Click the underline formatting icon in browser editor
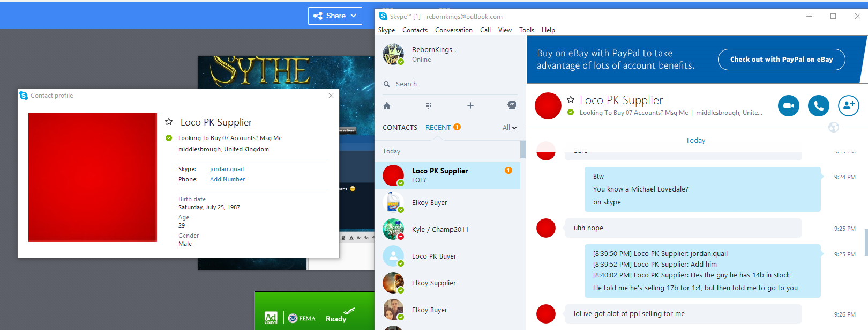The height and width of the screenshot is (330, 868). tap(343, 237)
